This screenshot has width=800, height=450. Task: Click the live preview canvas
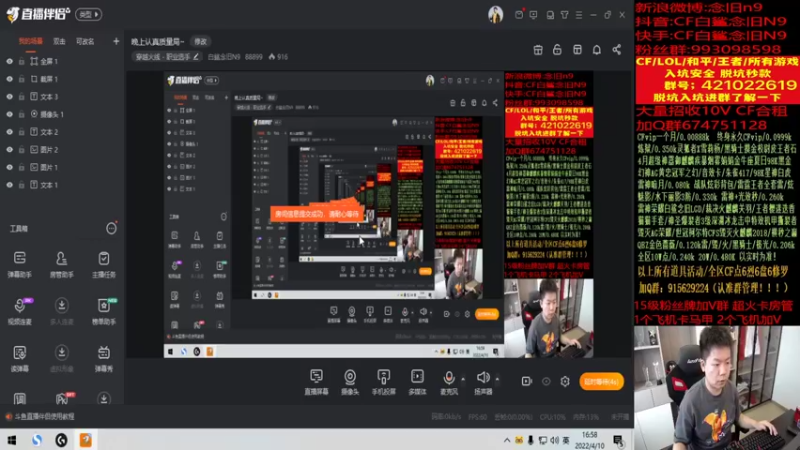point(378,215)
